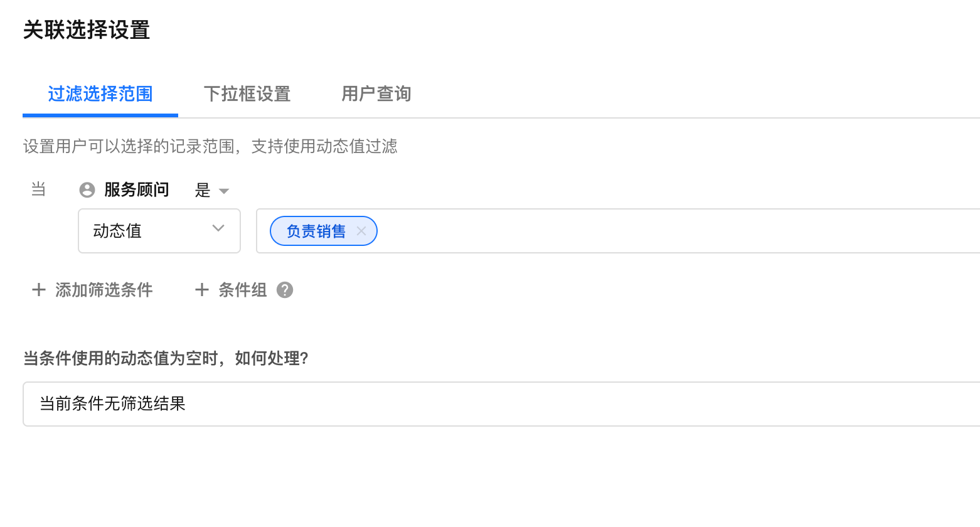Switch to the 过滤选择范围 tab

(x=100, y=94)
